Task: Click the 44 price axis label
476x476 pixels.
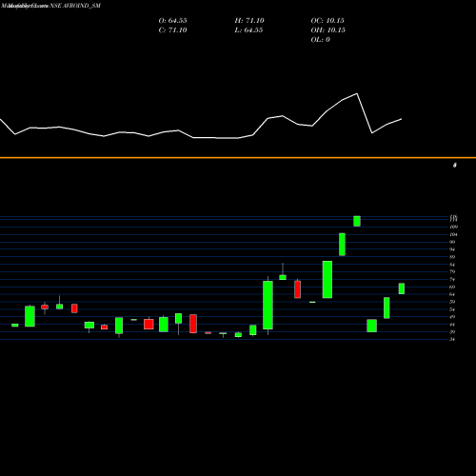Action: tap(452, 325)
